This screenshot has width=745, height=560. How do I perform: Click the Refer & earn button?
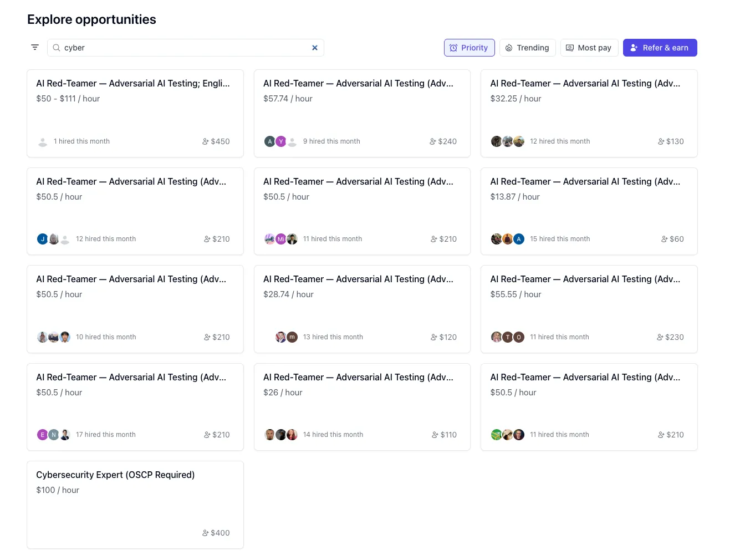coord(660,48)
